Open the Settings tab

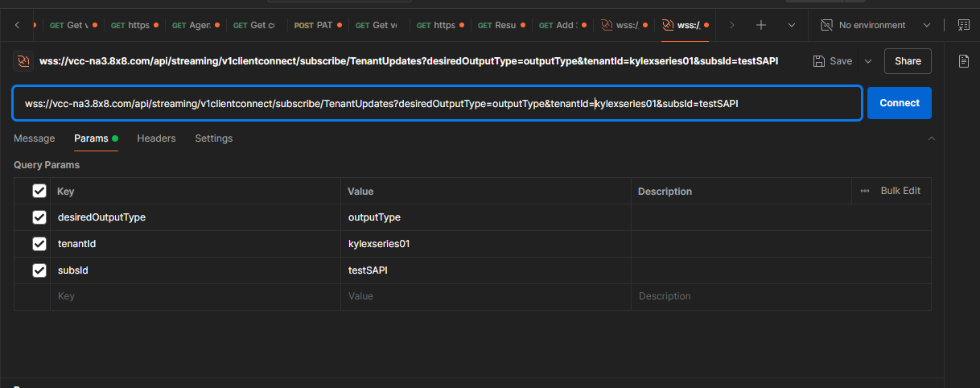214,138
